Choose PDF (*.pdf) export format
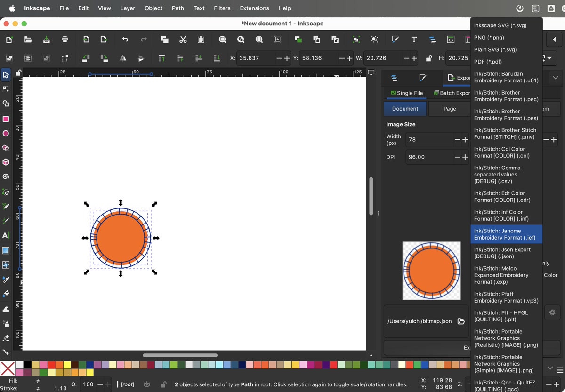Viewport: 565px width, 392px height. click(507, 62)
